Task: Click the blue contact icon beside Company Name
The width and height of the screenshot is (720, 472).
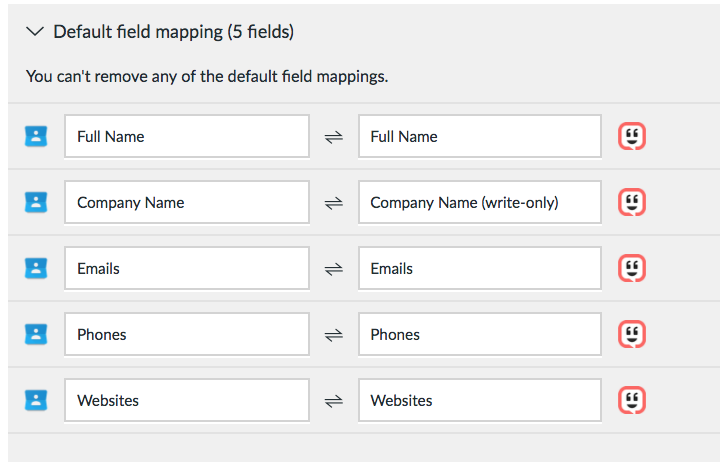Action: tap(36, 202)
